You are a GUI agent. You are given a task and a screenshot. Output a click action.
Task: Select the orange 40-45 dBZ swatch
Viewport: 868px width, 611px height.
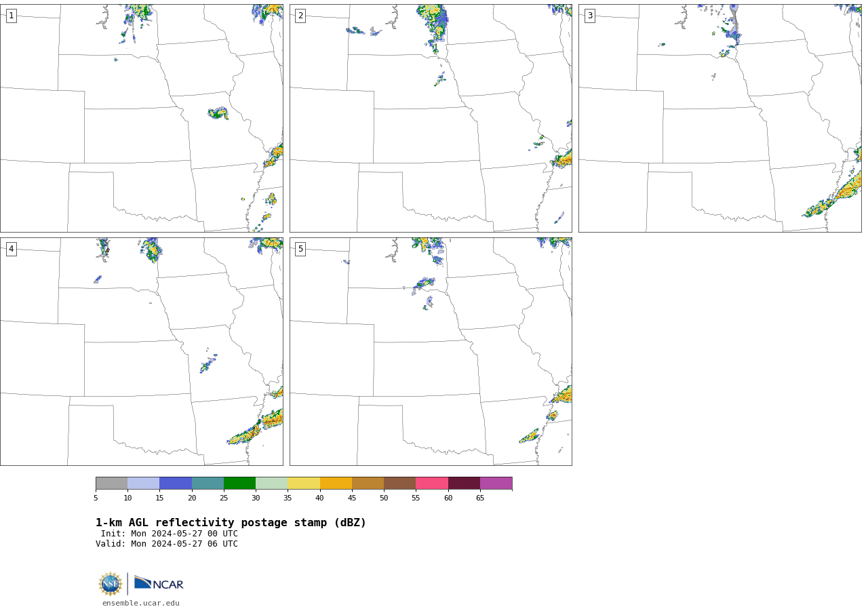tap(336, 484)
